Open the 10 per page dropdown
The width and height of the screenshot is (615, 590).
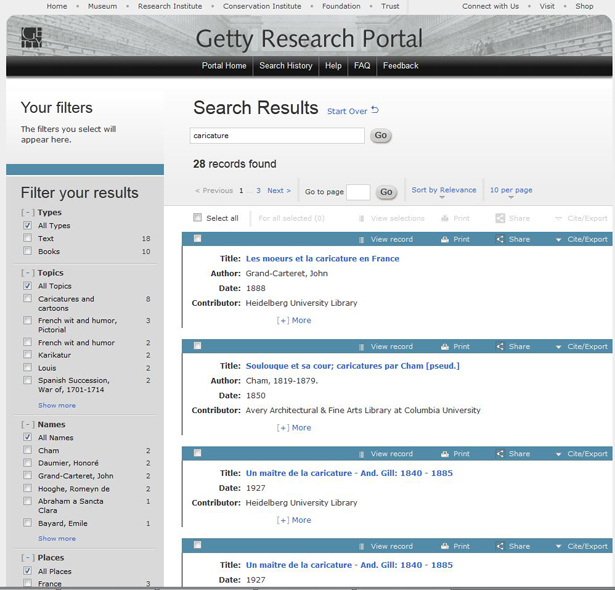click(511, 190)
